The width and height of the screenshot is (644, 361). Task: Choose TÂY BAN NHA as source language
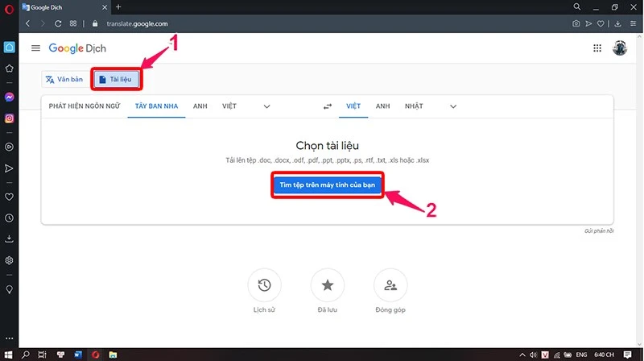(156, 106)
